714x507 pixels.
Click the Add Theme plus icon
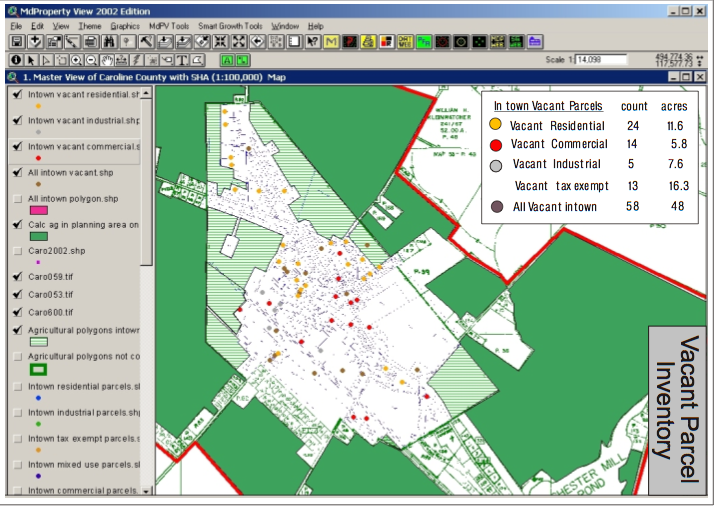(35, 42)
